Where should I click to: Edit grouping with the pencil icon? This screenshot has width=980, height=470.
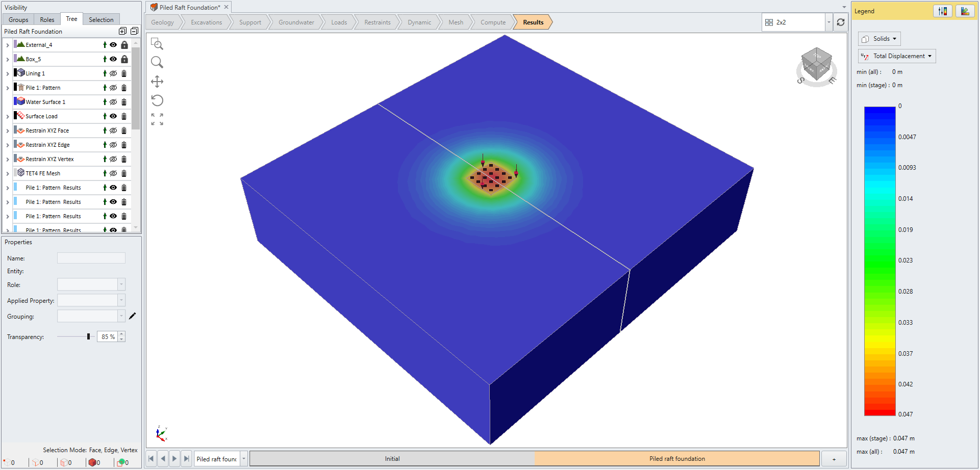point(133,316)
